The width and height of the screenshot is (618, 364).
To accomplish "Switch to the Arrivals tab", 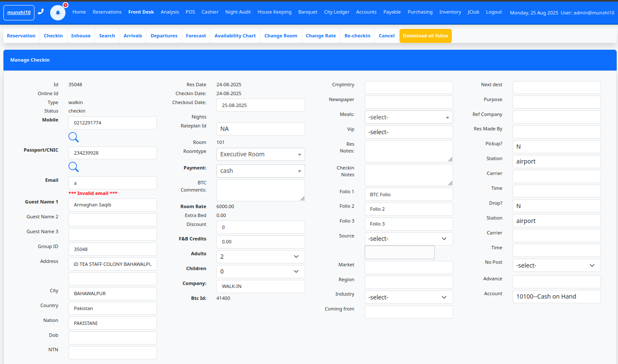I will [133, 36].
